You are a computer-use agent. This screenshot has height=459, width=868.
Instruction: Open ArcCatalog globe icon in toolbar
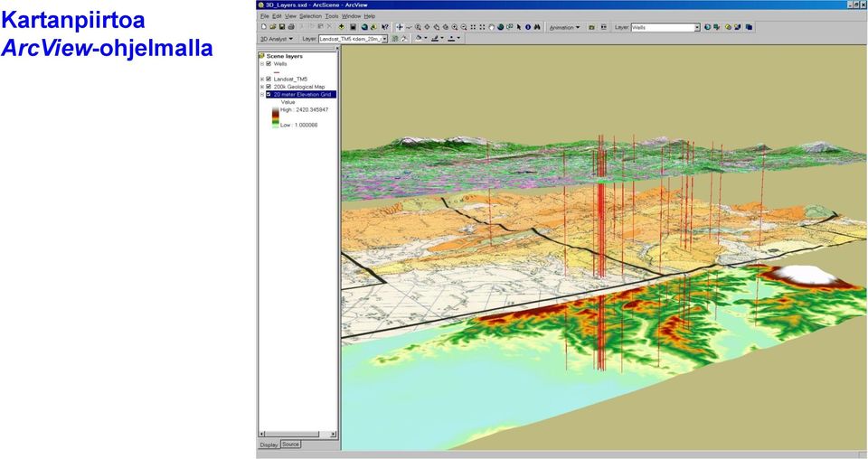coord(364,26)
